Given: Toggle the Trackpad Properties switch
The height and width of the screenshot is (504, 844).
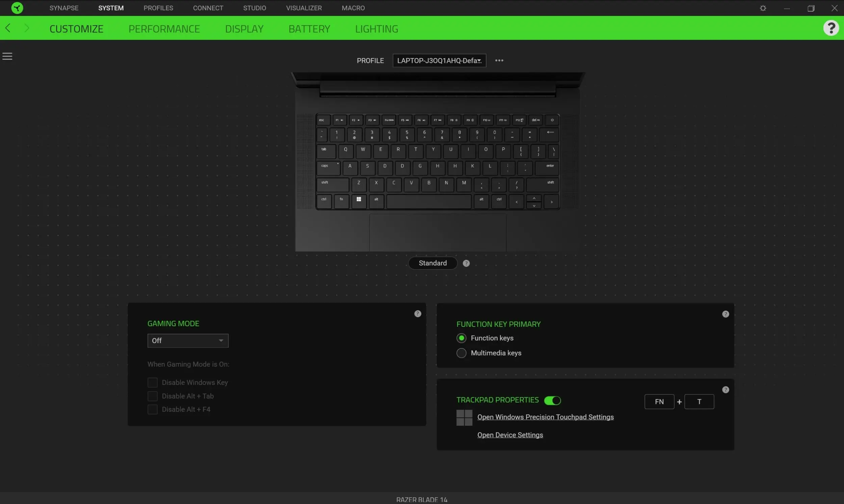Looking at the screenshot, I should coord(552,400).
